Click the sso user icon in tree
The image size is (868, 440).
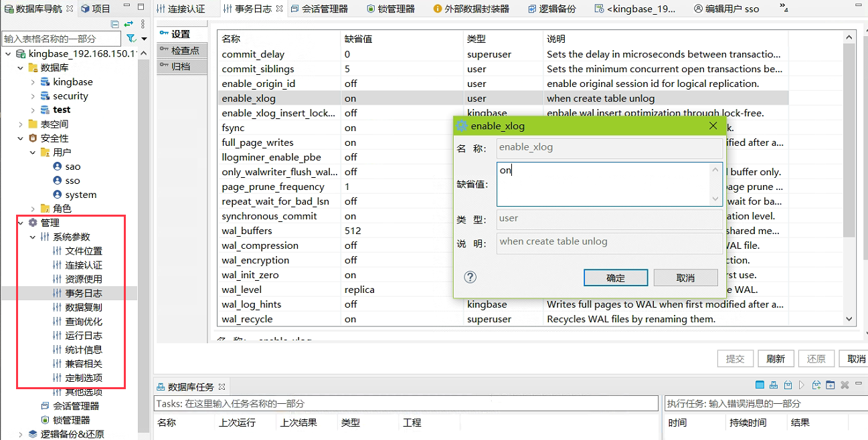coord(58,181)
